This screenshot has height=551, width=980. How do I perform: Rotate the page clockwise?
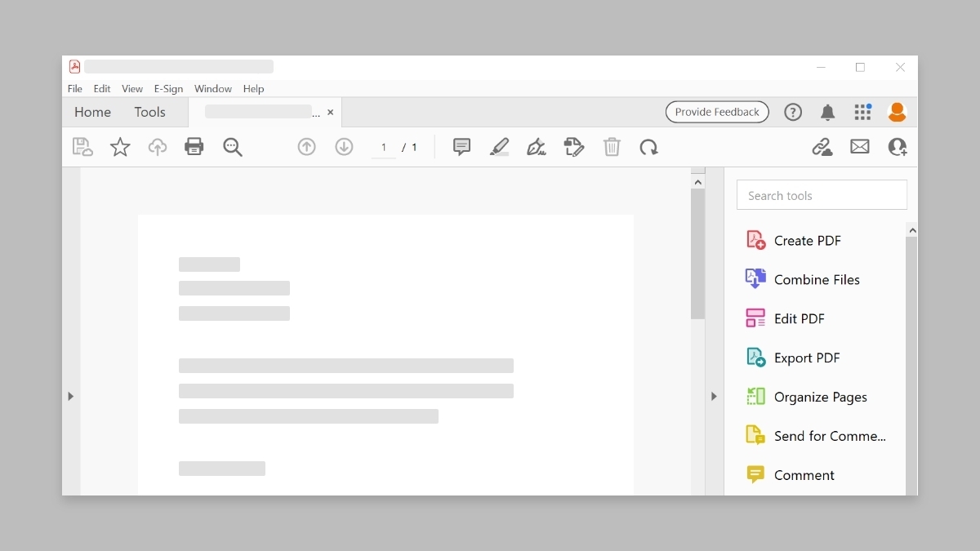pyautogui.click(x=648, y=147)
